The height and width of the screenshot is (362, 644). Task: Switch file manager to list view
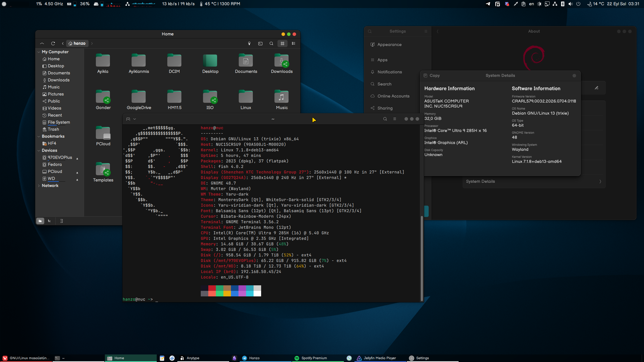(x=293, y=43)
